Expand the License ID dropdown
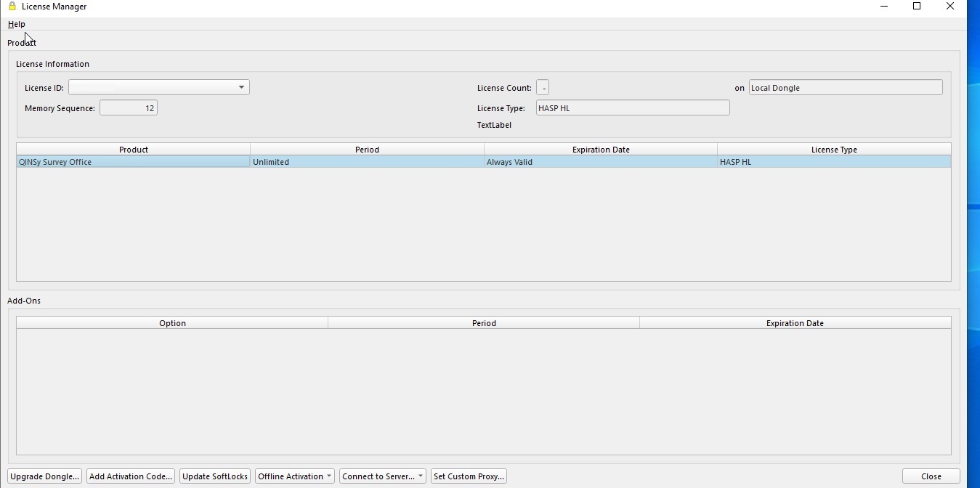This screenshot has height=488, width=980. 240,88
